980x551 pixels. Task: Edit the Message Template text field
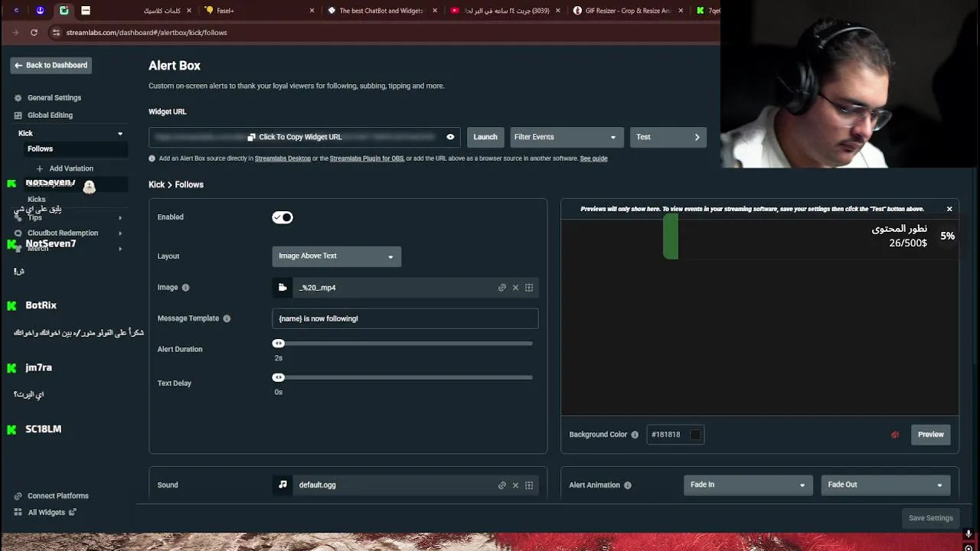pos(405,318)
